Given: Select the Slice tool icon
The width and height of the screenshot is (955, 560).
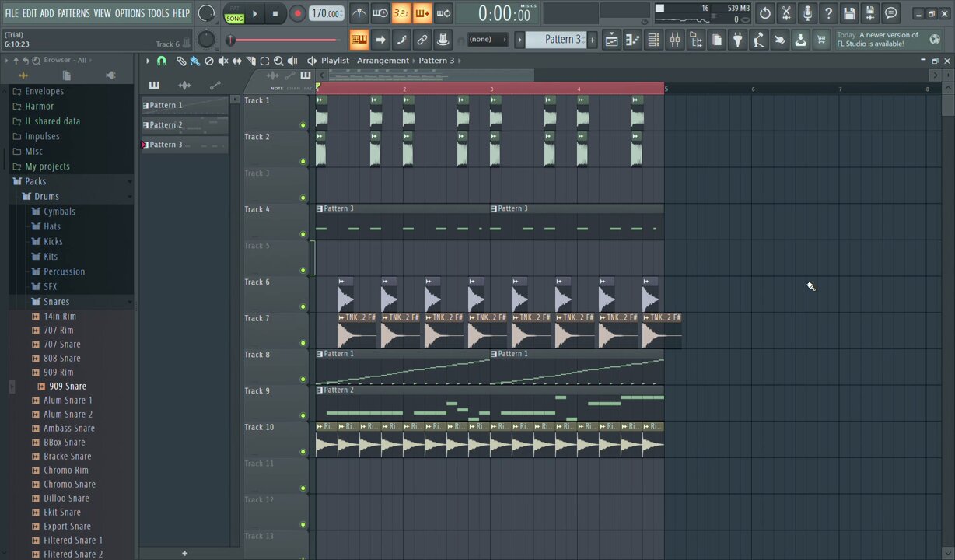Looking at the screenshot, I should [251, 61].
